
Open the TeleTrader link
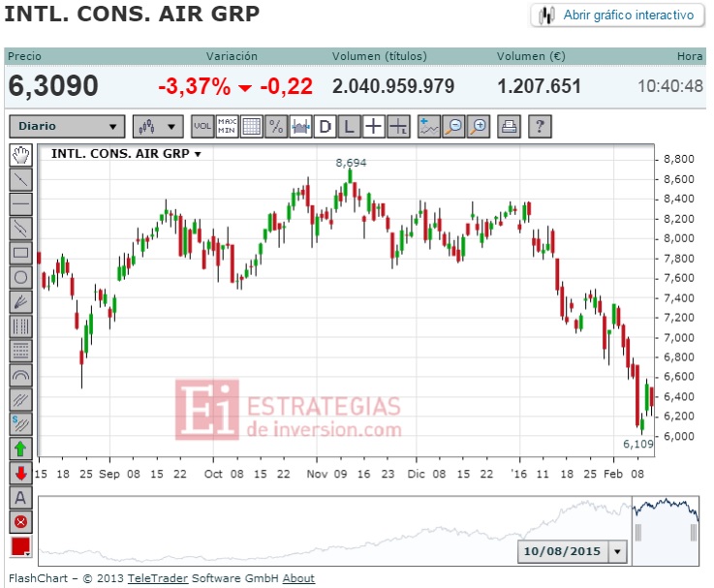(158, 578)
